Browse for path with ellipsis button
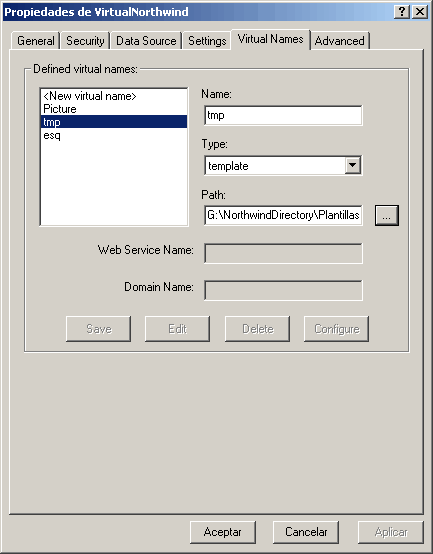Screen dimensions: 433x554 tap(387, 215)
